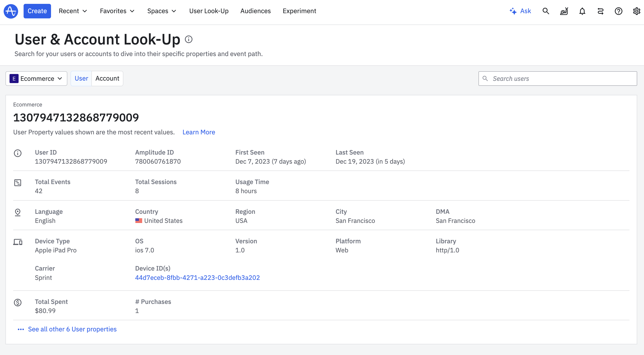The image size is (644, 355).
Task: Click the Learn More link
Action: (x=198, y=132)
